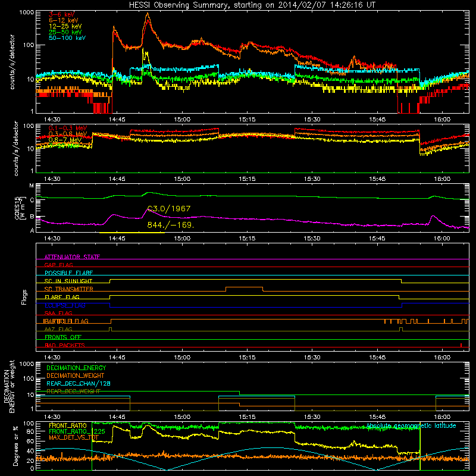Click the GOES15 axis label
The image size is (476, 476).
click(20, 208)
